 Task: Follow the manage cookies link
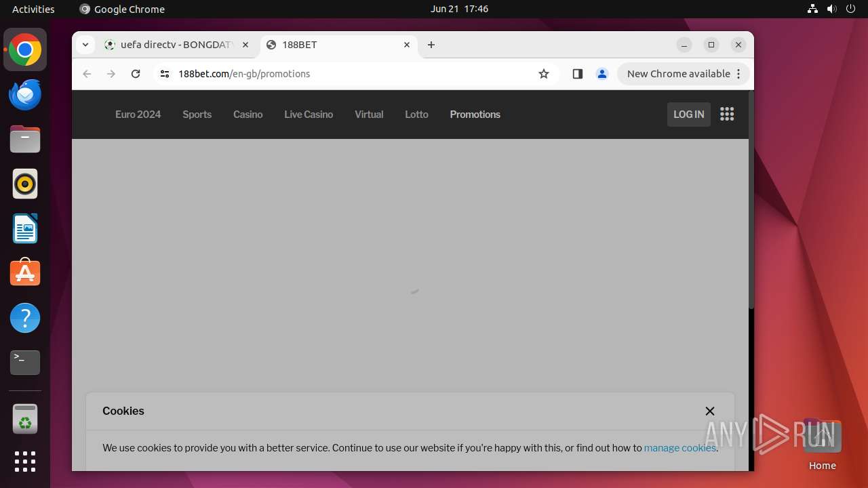click(x=679, y=448)
